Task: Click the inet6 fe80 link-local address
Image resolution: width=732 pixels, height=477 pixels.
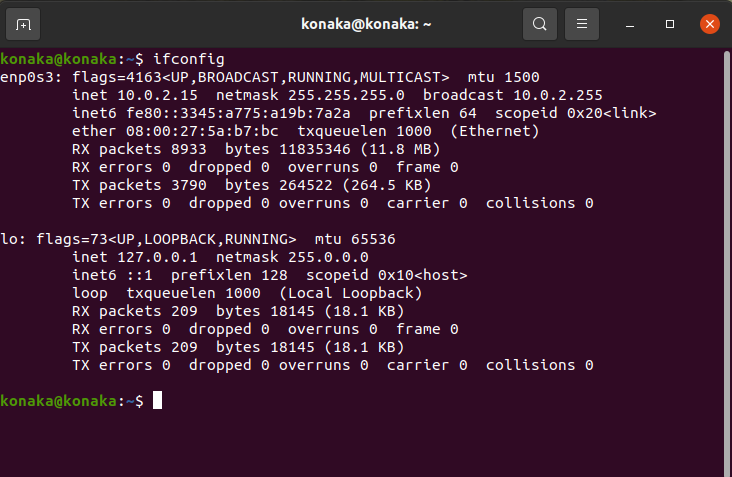Action: (238, 113)
